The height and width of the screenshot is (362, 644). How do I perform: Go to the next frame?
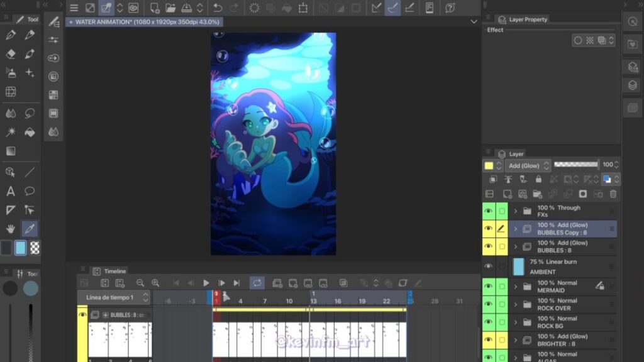(221, 283)
